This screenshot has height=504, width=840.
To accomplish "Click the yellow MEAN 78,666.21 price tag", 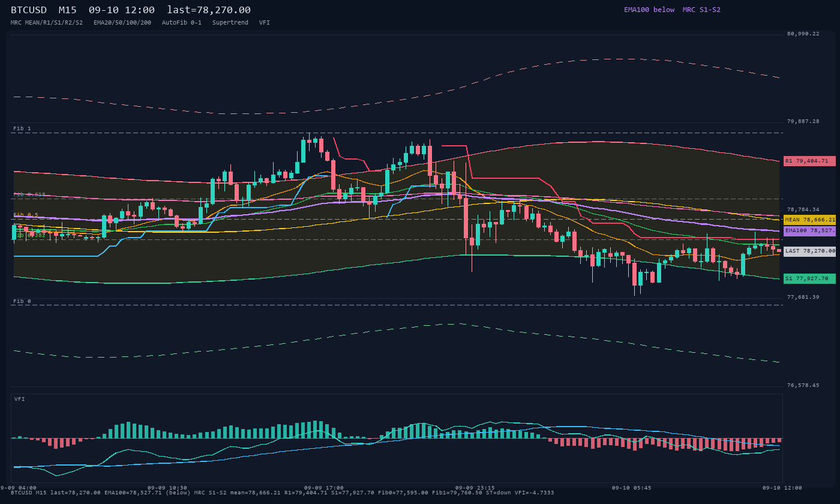I will point(809,220).
